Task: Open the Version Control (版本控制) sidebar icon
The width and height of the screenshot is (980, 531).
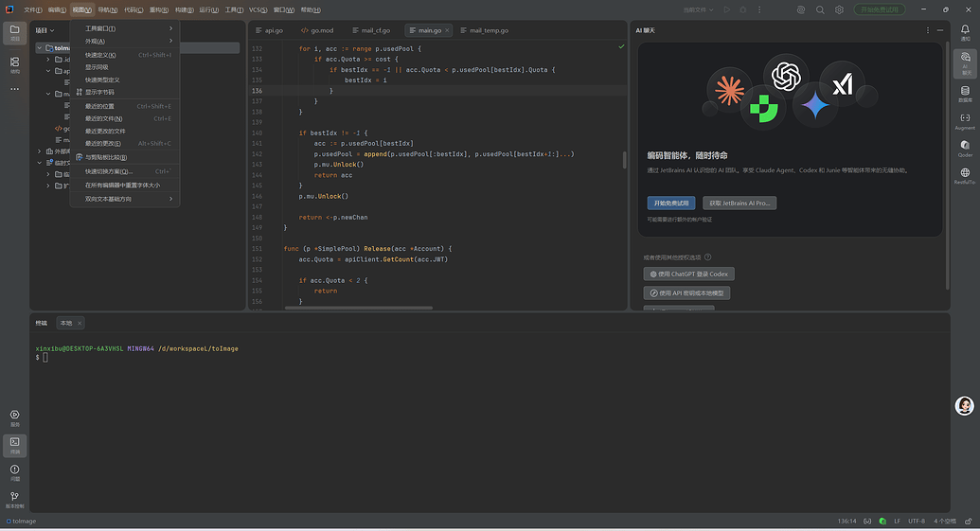Action: (x=14, y=499)
